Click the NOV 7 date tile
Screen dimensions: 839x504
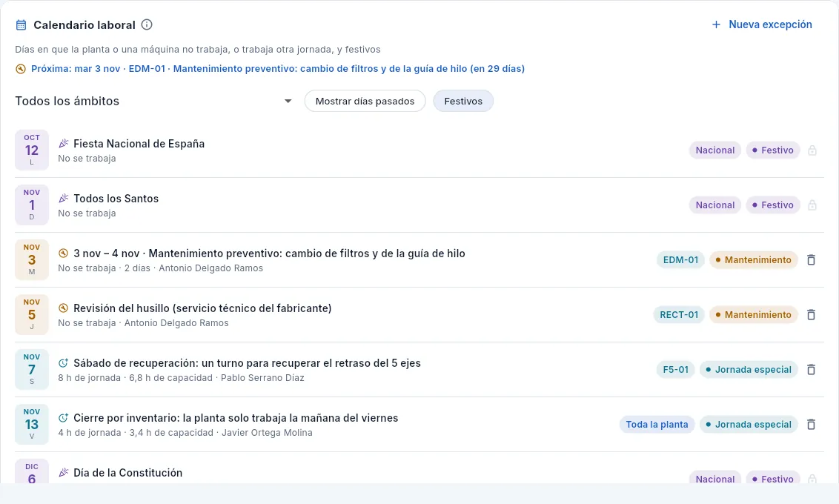(x=32, y=369)
